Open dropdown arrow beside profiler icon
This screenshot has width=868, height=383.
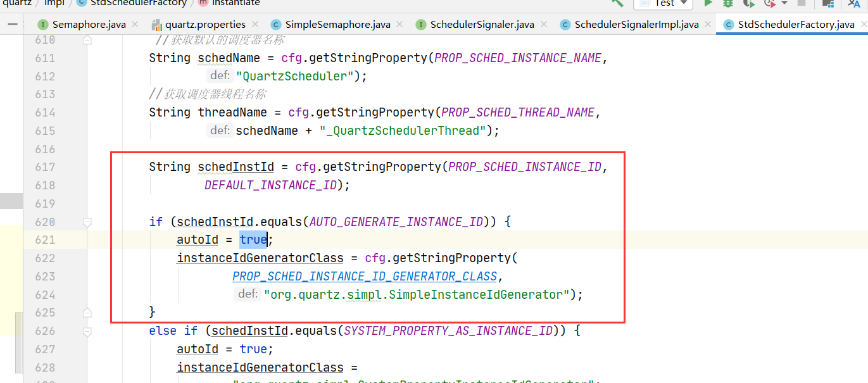(x=784, y=3)
